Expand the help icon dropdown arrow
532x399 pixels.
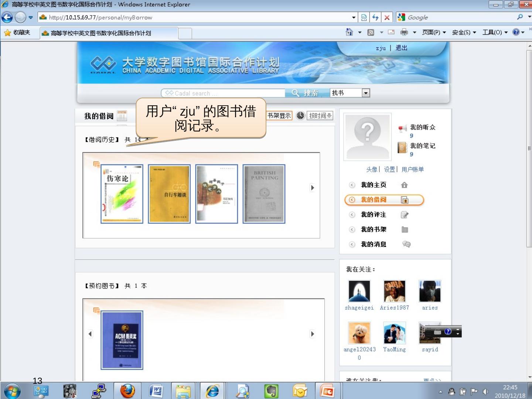(x=523, y=33)
